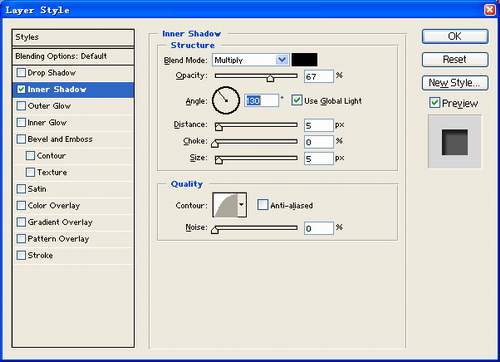The image size is (500, 362).
Task: Click the OK button
Action: (x=455, y=36)
